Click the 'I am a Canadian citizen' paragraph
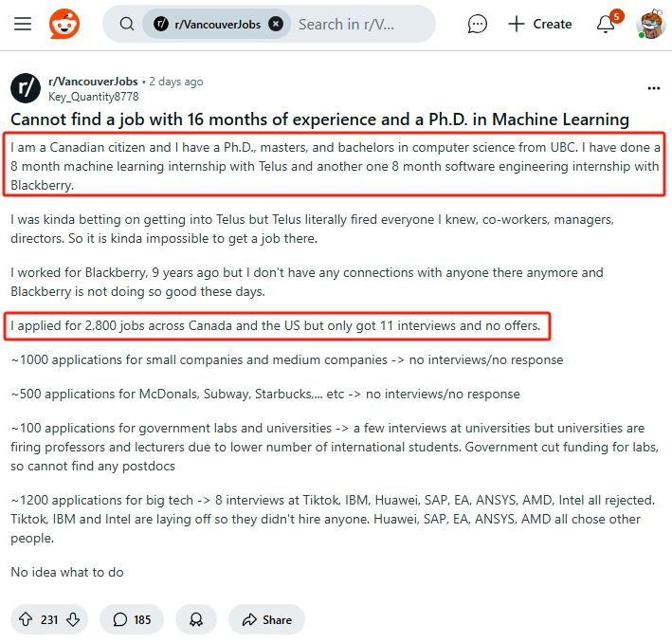 (x=336, y=166)
